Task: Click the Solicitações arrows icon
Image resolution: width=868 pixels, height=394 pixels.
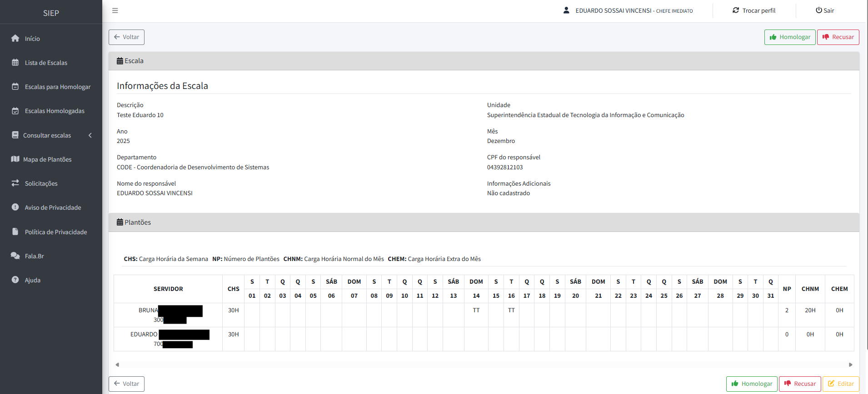Action: point(15,183)
